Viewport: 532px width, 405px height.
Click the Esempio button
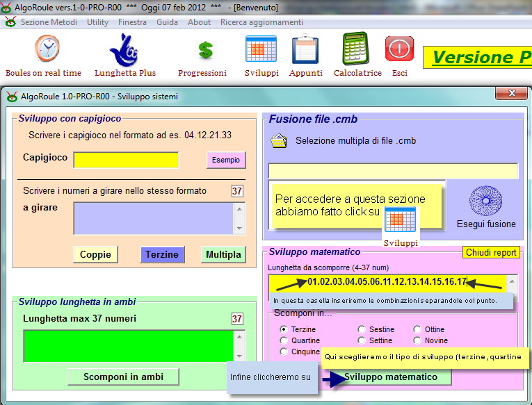[x=226, y=160]
